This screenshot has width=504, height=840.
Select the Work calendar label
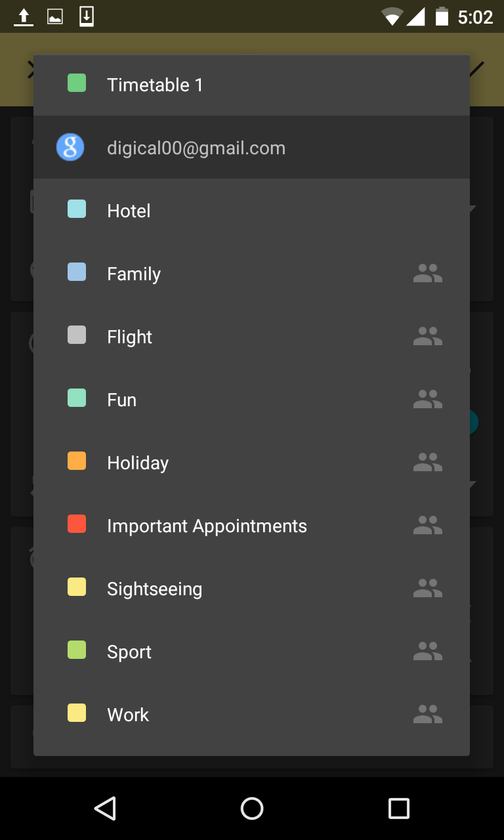128,715
